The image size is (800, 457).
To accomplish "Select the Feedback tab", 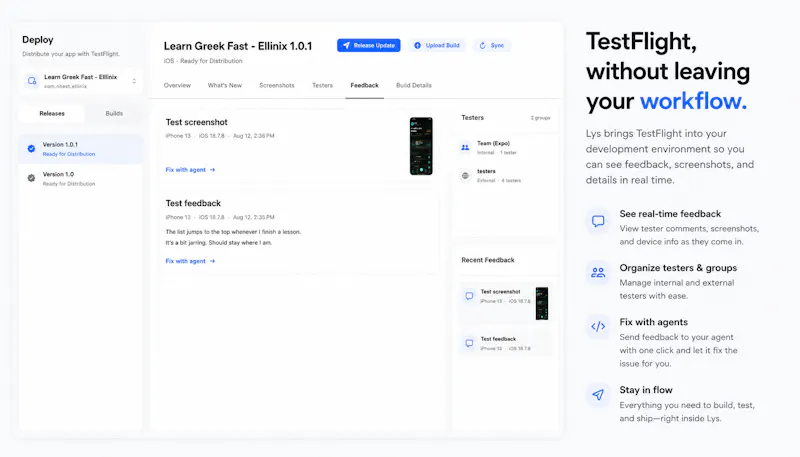I will pyautogui.click(x=364, y=85).
